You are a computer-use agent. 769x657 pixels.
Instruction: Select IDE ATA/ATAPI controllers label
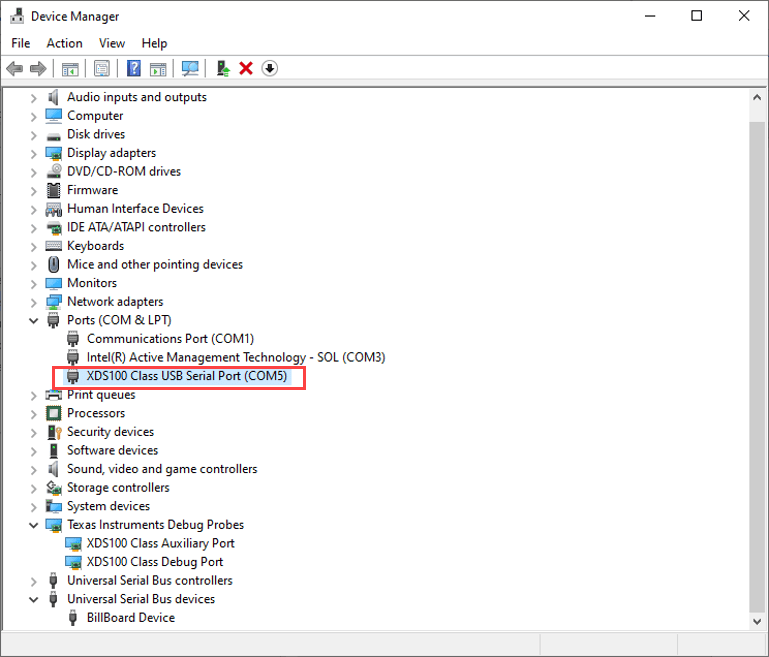(x=136, y=227)
